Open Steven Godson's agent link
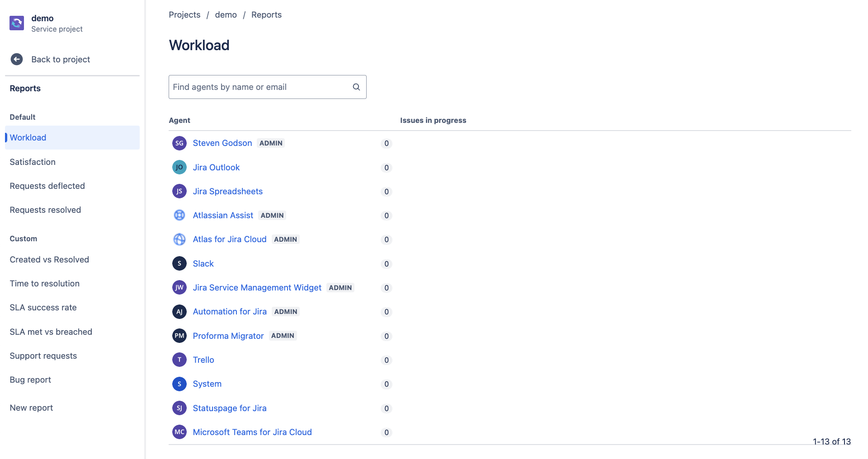Viewport: 868px width, 459px height. pos(222,143)
